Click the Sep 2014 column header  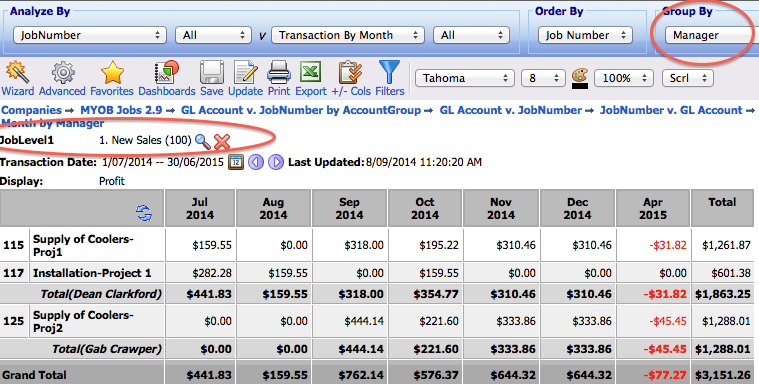click(x=349, y=209)
